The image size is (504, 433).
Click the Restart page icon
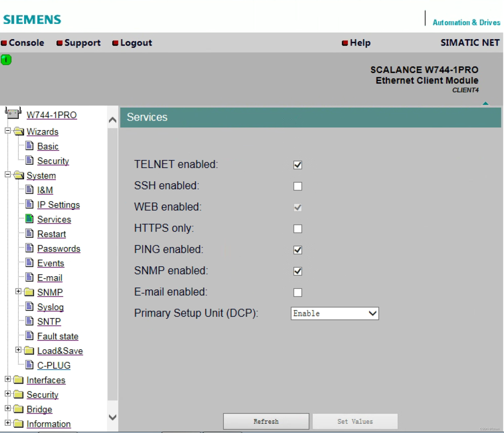click(x=29, y=233)
